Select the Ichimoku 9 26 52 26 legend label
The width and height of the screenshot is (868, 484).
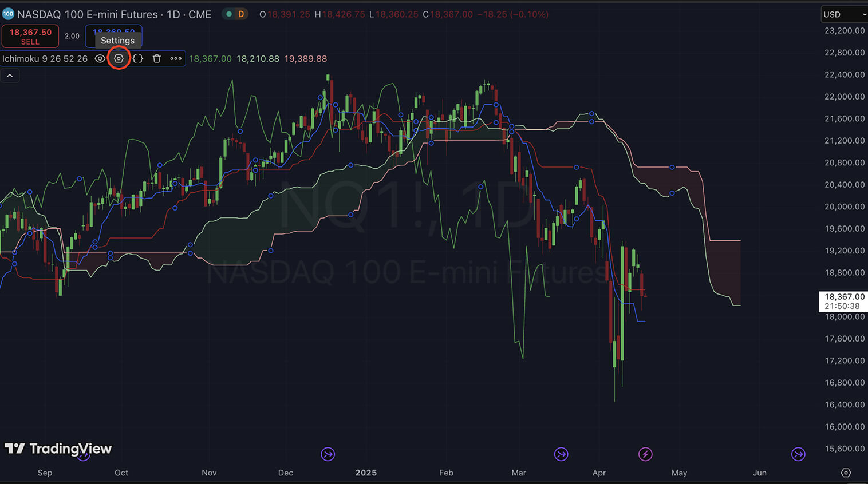tap(45, 58)
